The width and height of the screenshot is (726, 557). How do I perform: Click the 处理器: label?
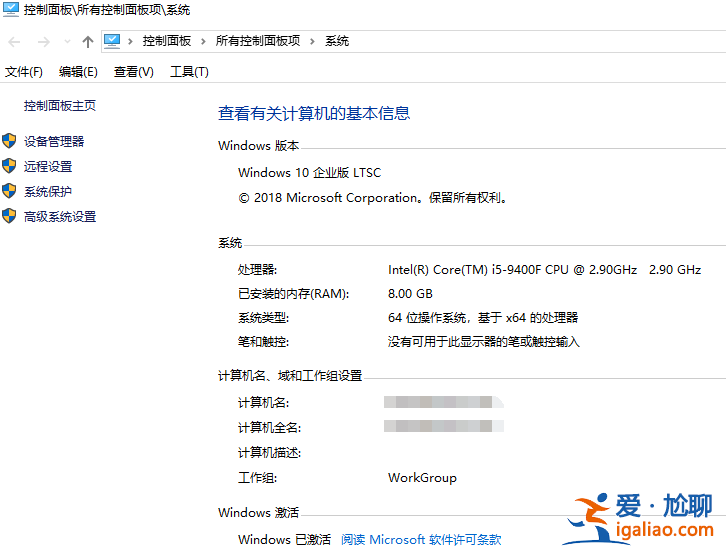(257, 270)
